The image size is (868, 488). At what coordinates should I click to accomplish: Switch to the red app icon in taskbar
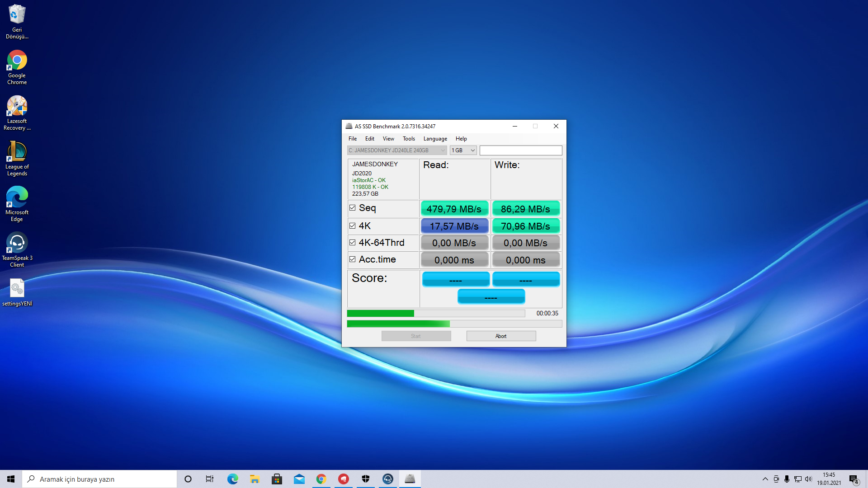pyautogui.click(x=343, y=479)
